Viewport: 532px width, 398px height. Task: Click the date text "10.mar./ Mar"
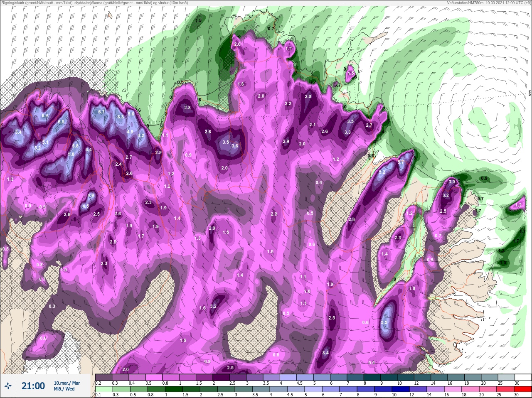66,383
